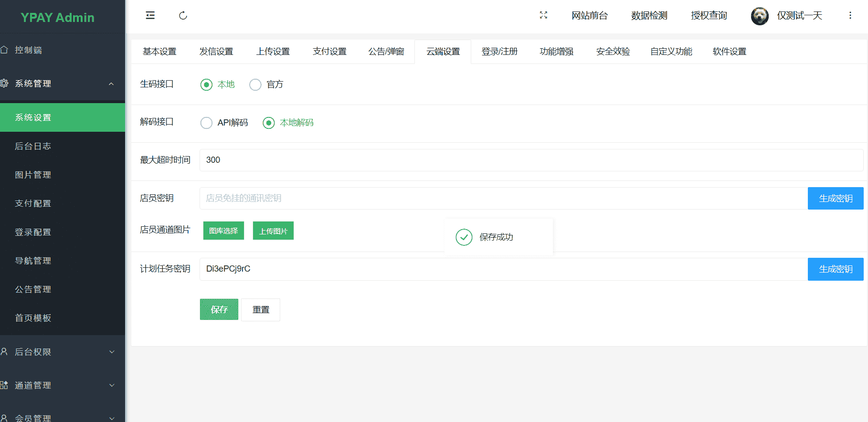
Task: Open the three-dot more options menu
Action: (850, 15)
